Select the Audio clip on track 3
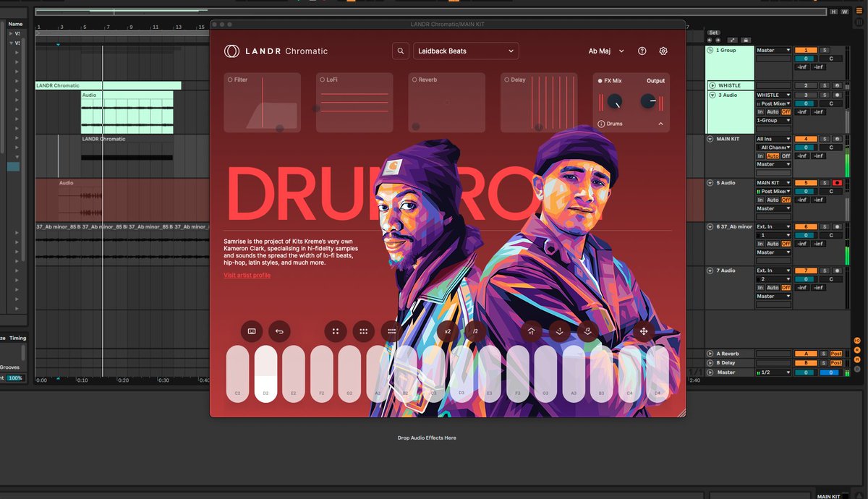 [x=127, y=112]
